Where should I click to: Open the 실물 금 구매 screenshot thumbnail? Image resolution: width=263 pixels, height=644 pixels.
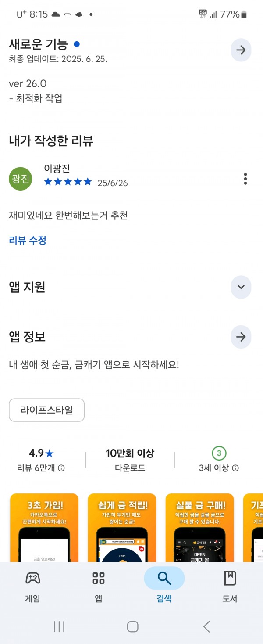coord(199,528)
